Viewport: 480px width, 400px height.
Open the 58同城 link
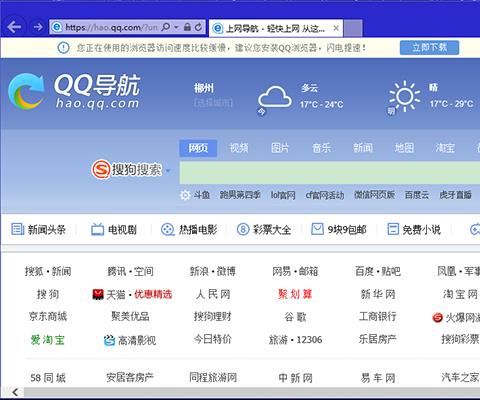[x=48, y=378]
